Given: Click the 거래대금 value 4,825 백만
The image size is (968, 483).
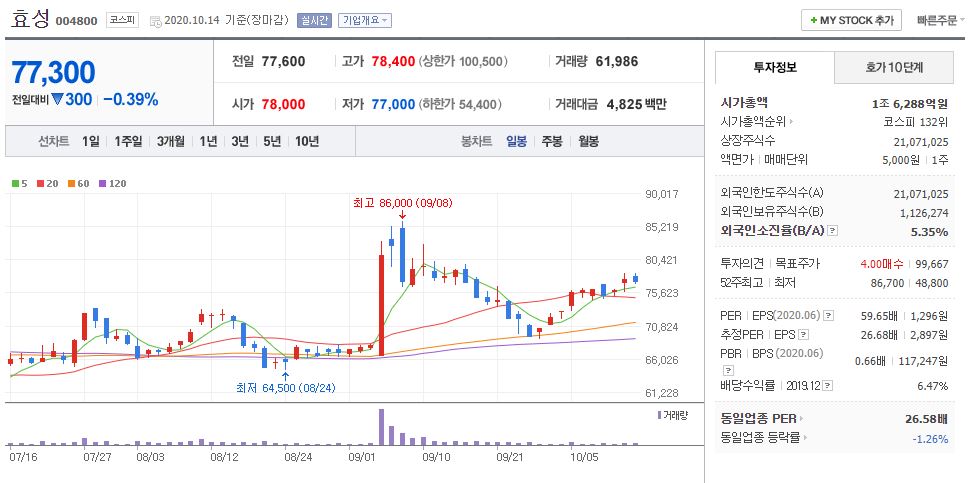Looking at the screenshot, I should click(x=637, y=104).
